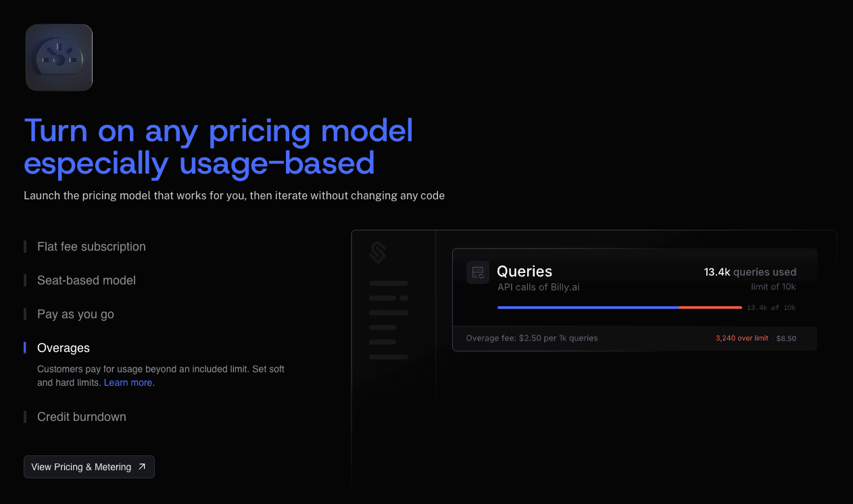Select the Seat-based model option
Screen dimensions: 853x504
point(87,280)
